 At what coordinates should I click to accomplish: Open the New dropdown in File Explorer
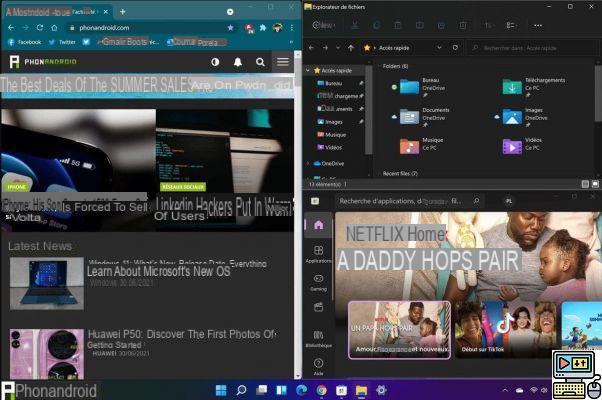pyautogui.click(x=324, y=25)
